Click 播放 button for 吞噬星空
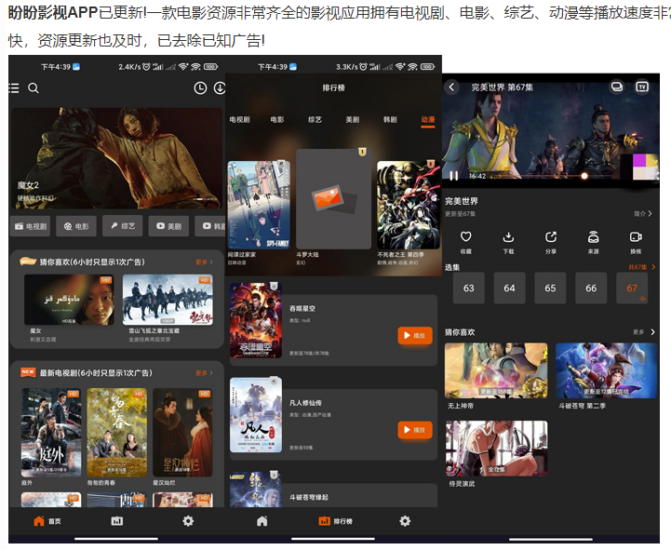This screenshot has width=671, height=550. (414, 335)
